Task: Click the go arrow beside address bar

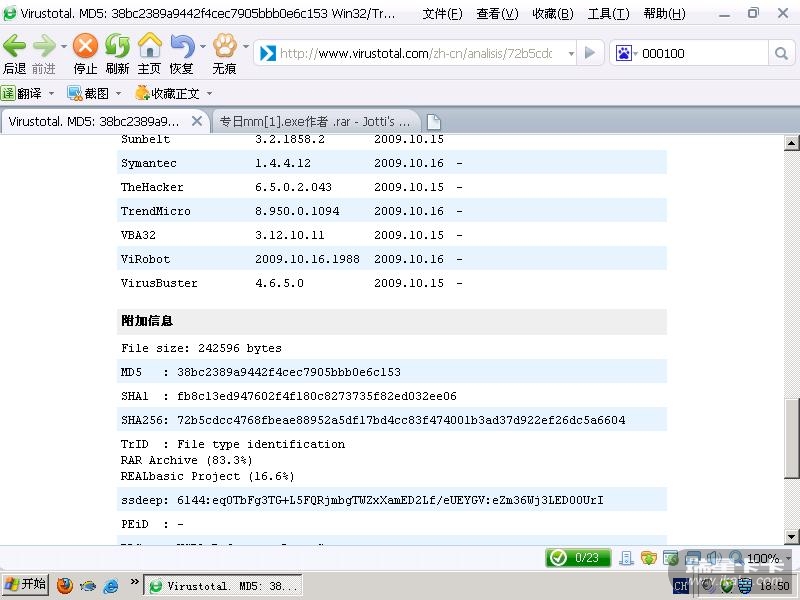Action: pos(590,53)
